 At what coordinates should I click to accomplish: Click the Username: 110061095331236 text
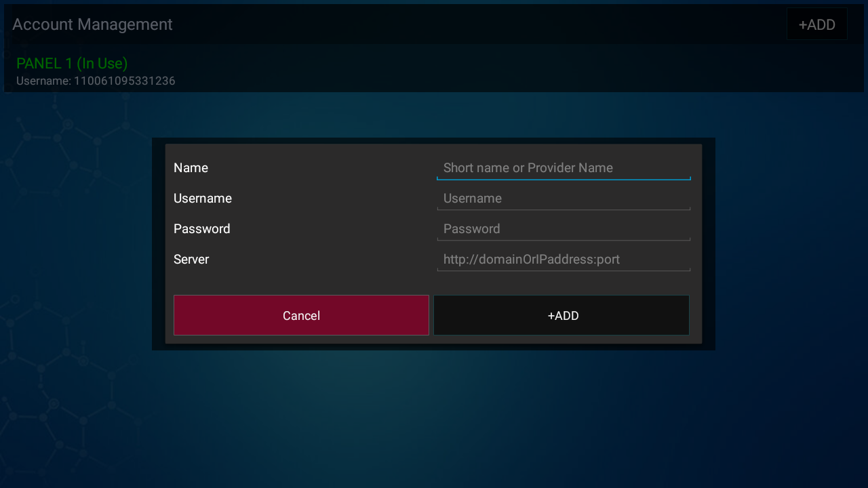[96, 81]
